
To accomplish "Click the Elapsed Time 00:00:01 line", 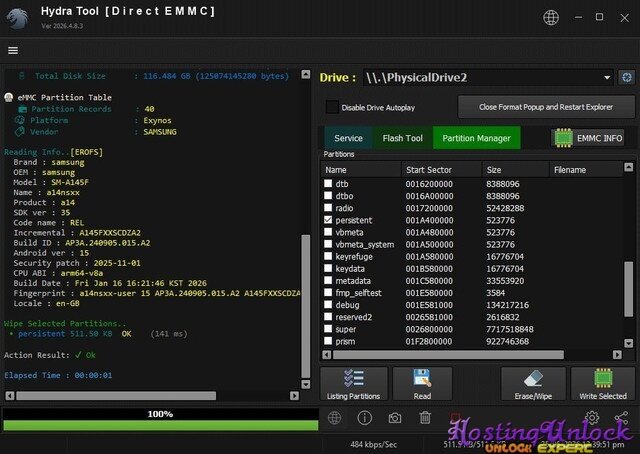I will coord(58,375).
